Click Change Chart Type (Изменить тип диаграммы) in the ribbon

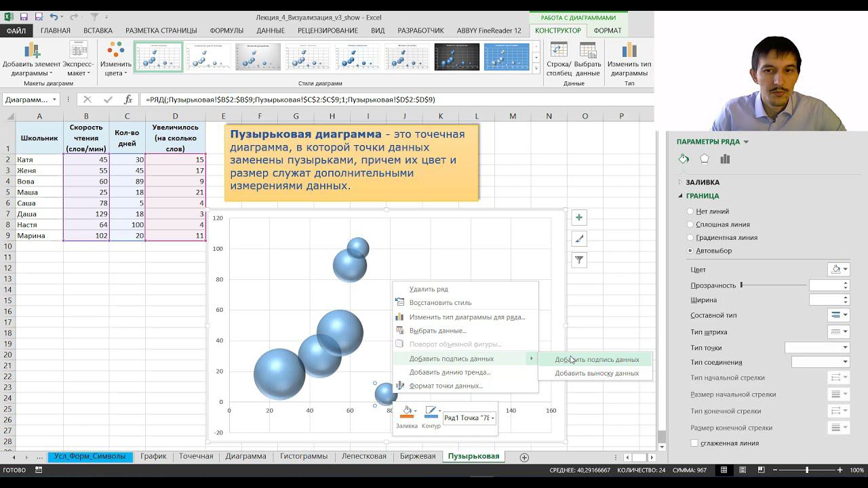(x=629, y=60)
